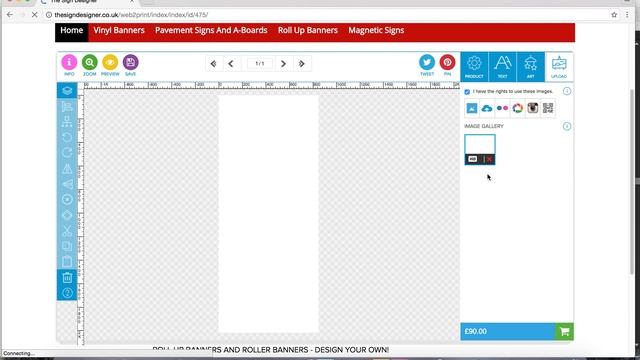The image size is (640, 360).
Task: Click the browser back arrow
Action: [x=9, y=15]
